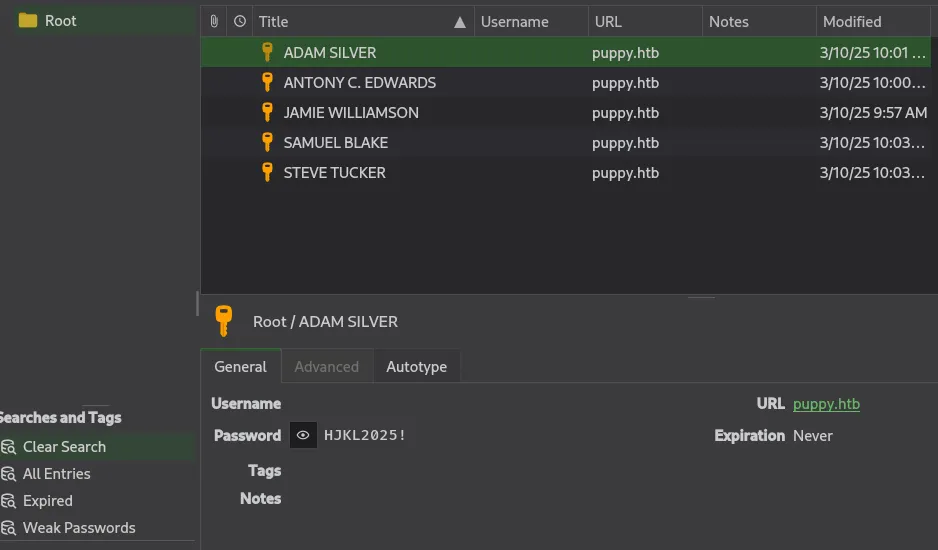Click the clock expiry column header icon
Image resolution: width=938 pixels, height=550 pixels.
point(239,21)
